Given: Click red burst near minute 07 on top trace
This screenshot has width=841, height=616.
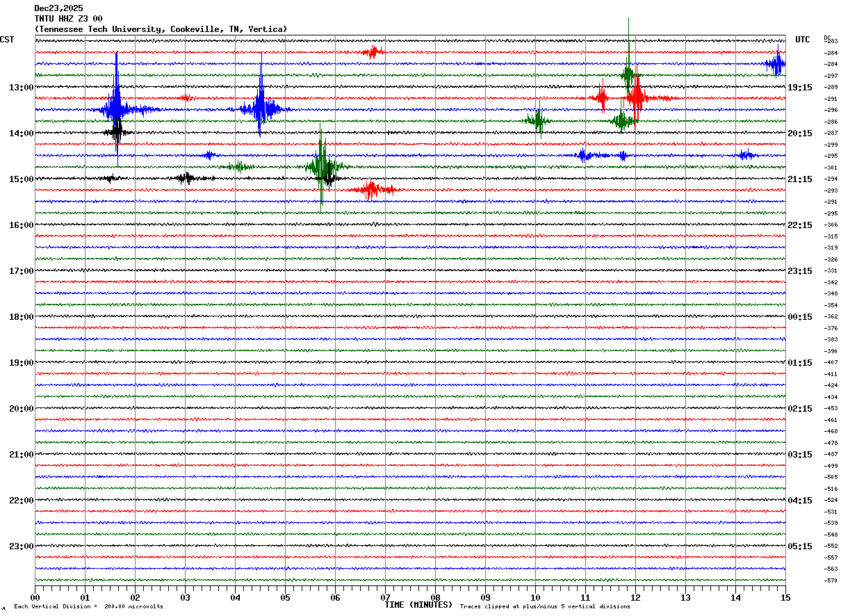Looking at the screenshot, I should pyautogui.click(x=373, y=51).
